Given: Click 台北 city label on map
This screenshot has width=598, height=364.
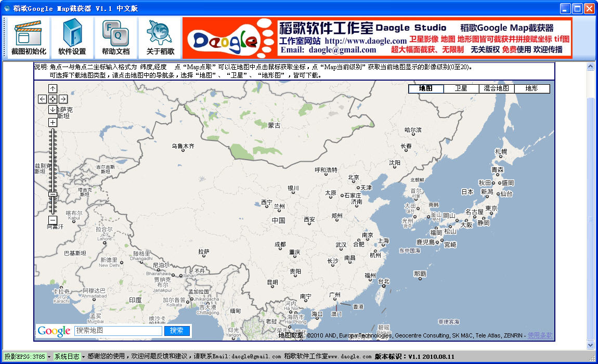Looking at the screenshot, I should [x=384, y=281].
